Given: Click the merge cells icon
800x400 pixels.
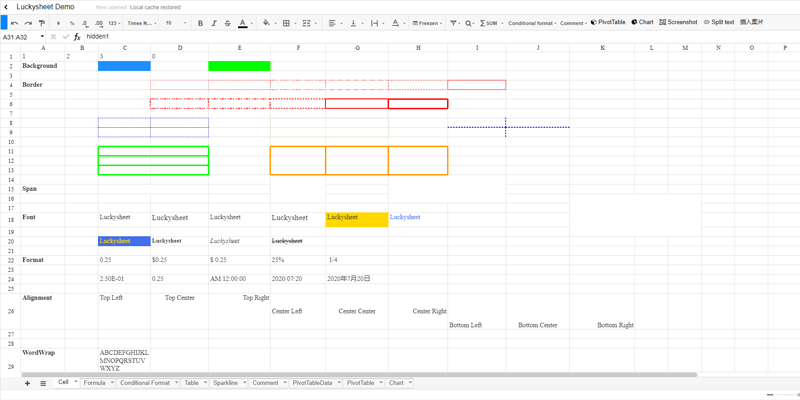Looking at the screenshot, I should click(307, 23).
